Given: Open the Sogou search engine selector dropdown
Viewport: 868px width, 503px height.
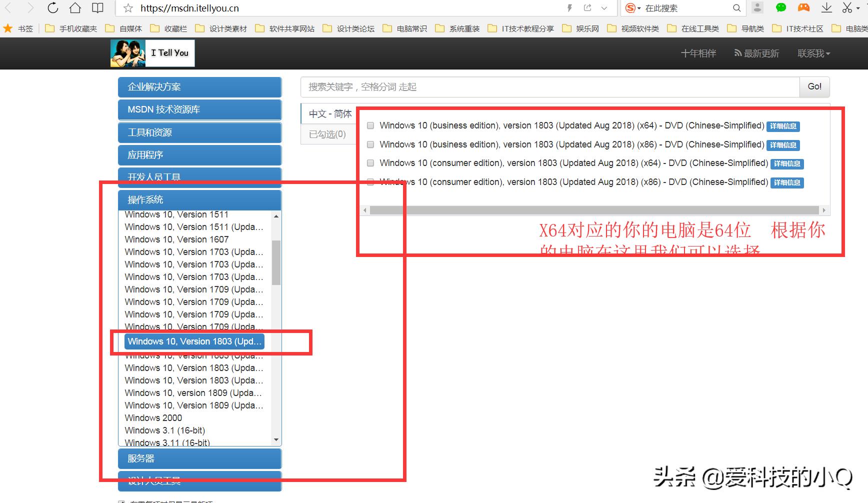Looking at the screenshot, I should (631, 8).
